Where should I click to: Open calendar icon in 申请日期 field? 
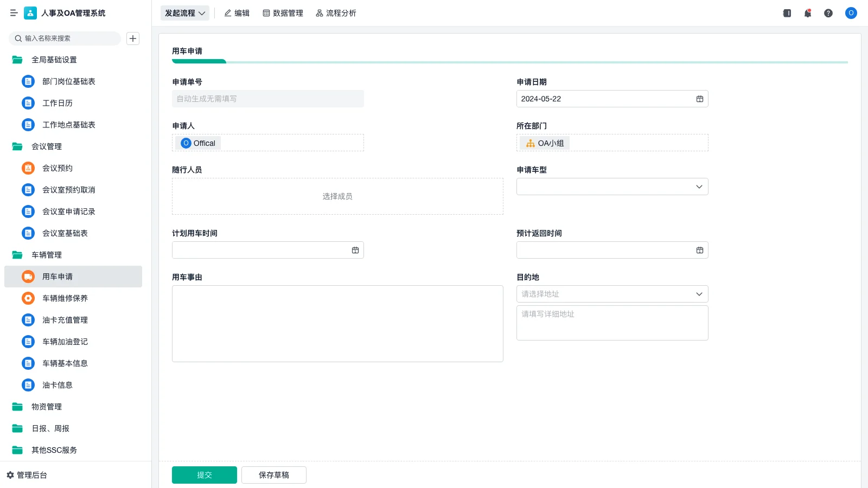pos(699,99)
